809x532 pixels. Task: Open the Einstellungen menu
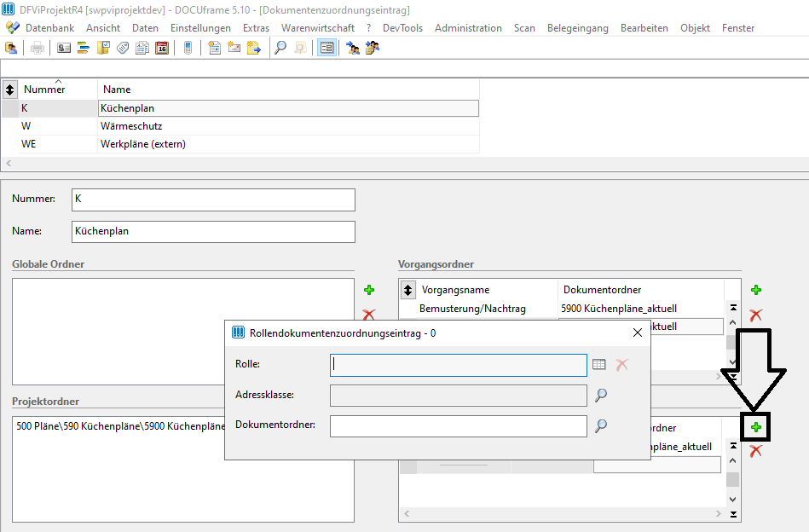tap(200, 28)
